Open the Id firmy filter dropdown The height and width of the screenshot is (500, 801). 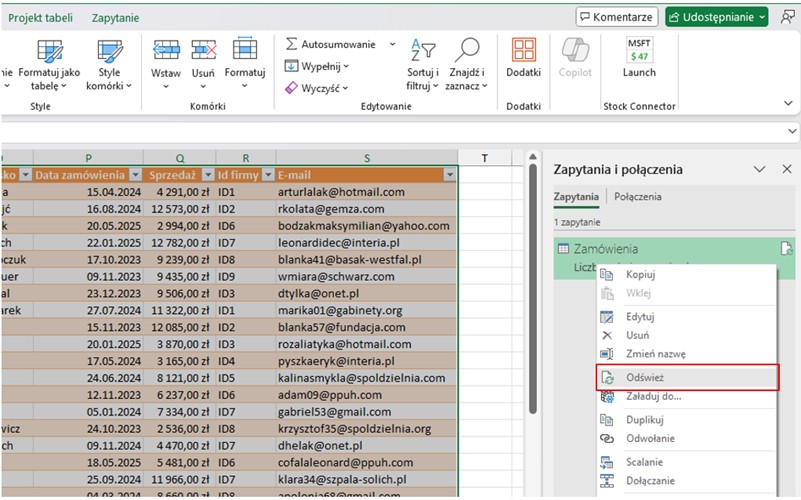268,175
